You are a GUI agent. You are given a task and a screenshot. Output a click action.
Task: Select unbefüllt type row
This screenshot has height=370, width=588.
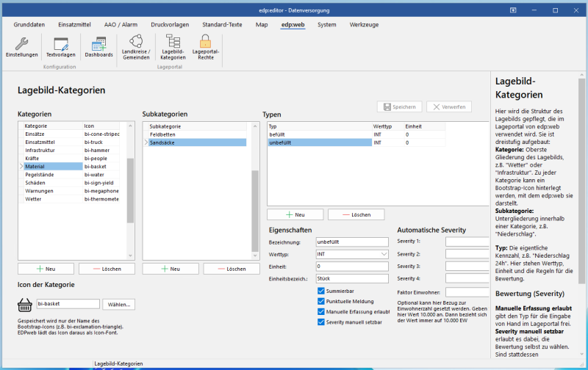[x=356, y=142]
